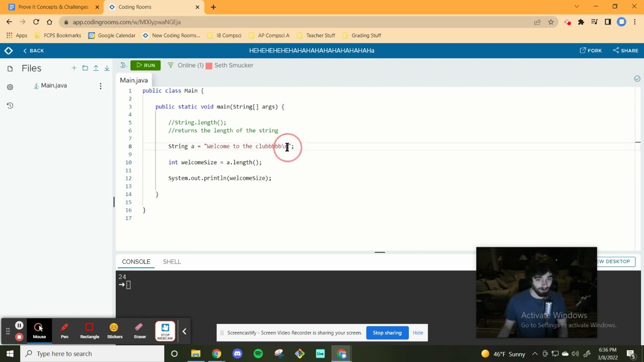Open the Chrome media control icon

pos(594,22)
